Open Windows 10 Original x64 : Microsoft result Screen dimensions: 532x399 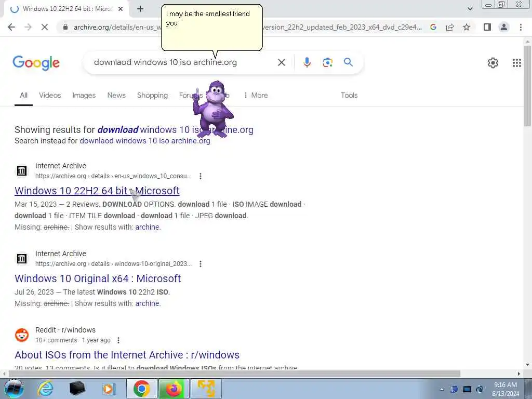tap(98, 278)
